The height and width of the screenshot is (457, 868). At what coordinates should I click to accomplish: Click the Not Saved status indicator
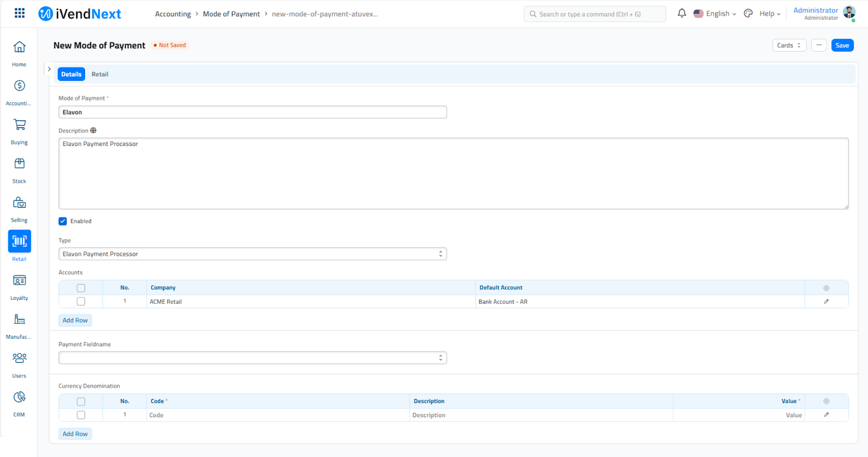[x=170, y=46]
